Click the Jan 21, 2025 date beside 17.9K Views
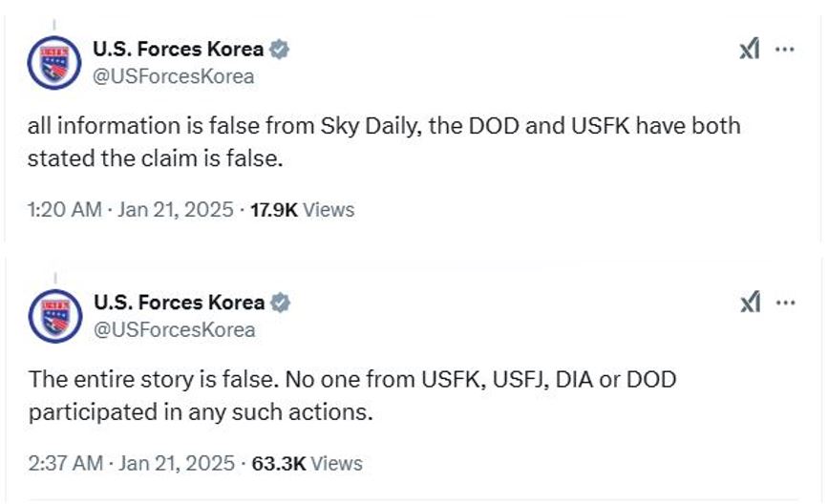828x504 pixels. 175,210
